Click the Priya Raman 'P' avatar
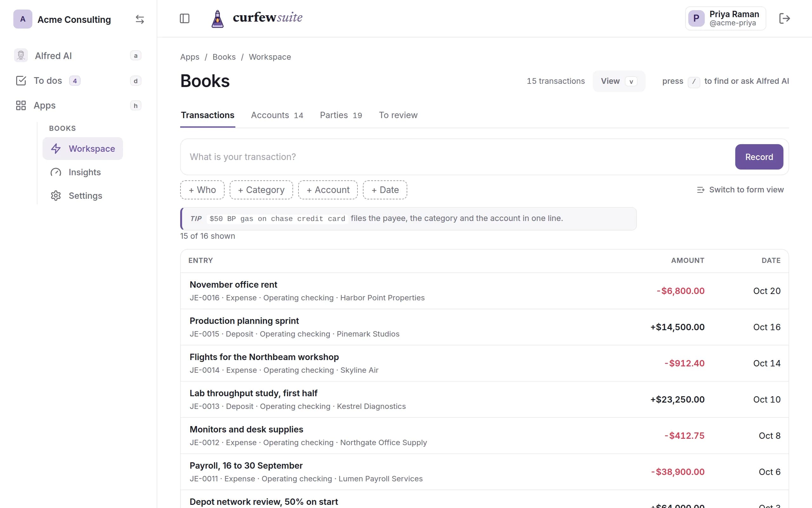The width and height of the screenshot is (812, 508). (696, 18)
